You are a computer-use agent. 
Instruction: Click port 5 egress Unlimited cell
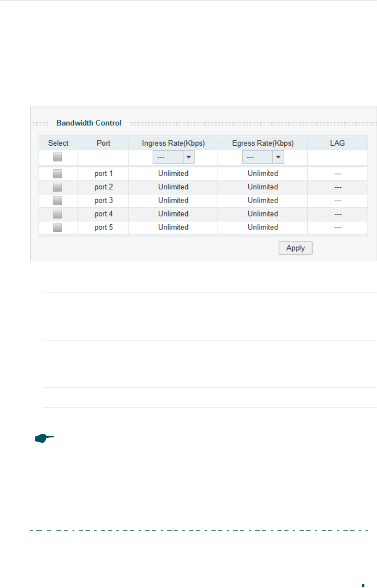[x=263, y=227]
